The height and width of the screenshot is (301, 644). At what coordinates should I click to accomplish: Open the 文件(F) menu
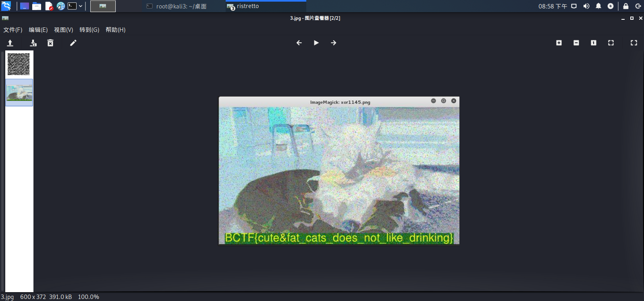(x=13, y=30)
